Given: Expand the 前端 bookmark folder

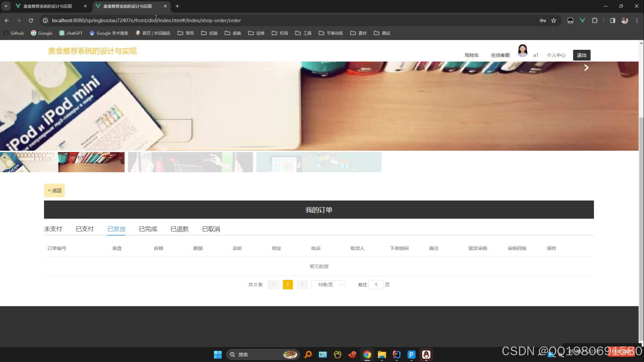Looking at the screenshot, I should (233, 33).
